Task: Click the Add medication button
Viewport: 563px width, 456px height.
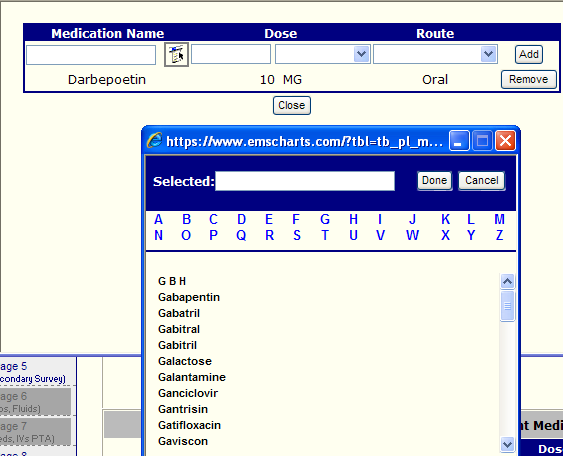Action: pos(529,55)
